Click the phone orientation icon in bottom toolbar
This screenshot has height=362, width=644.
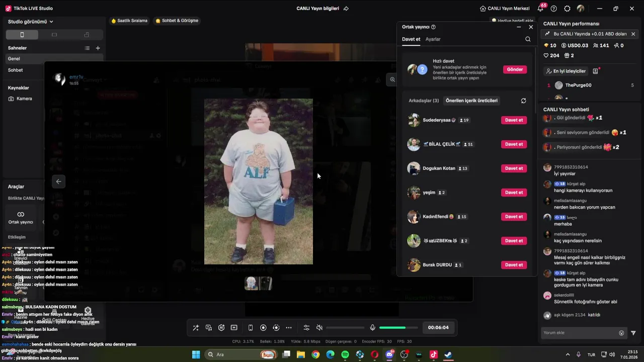click(251, 328)
